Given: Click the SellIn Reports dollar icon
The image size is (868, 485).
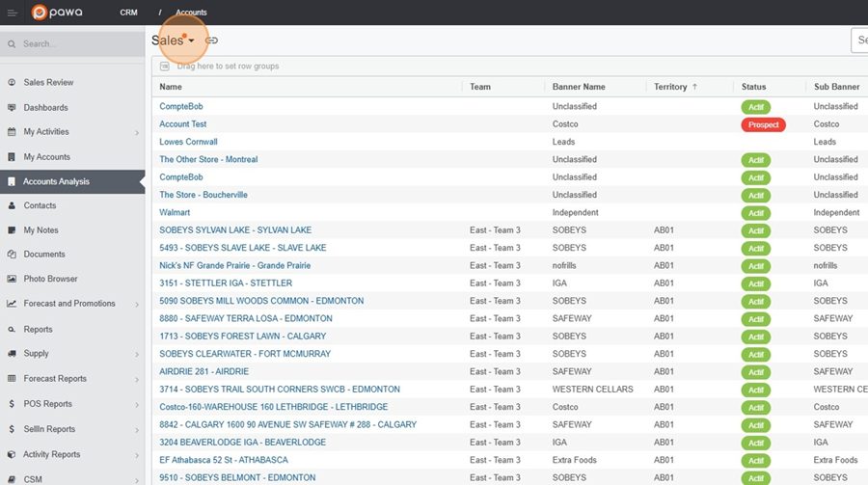Looking at the screenshot, I should tap(12, 429).
